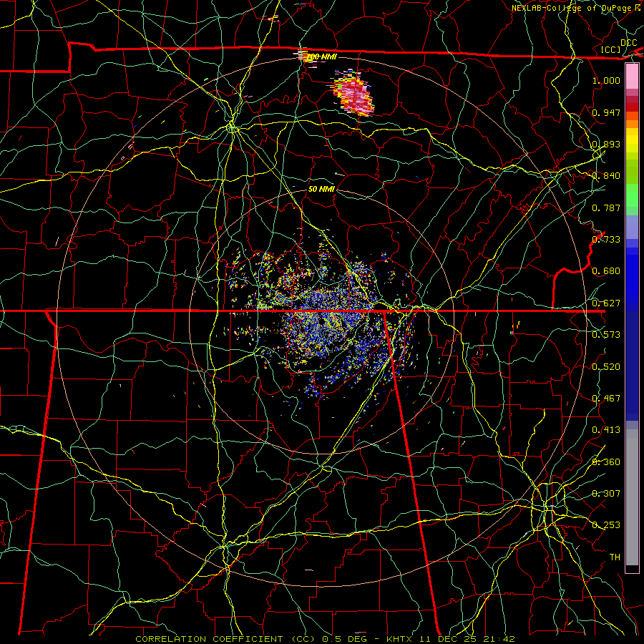The height and width of the screenshot is (644, 644).
Task: Click the 0.307 legend value
Action: pos(606,494)
